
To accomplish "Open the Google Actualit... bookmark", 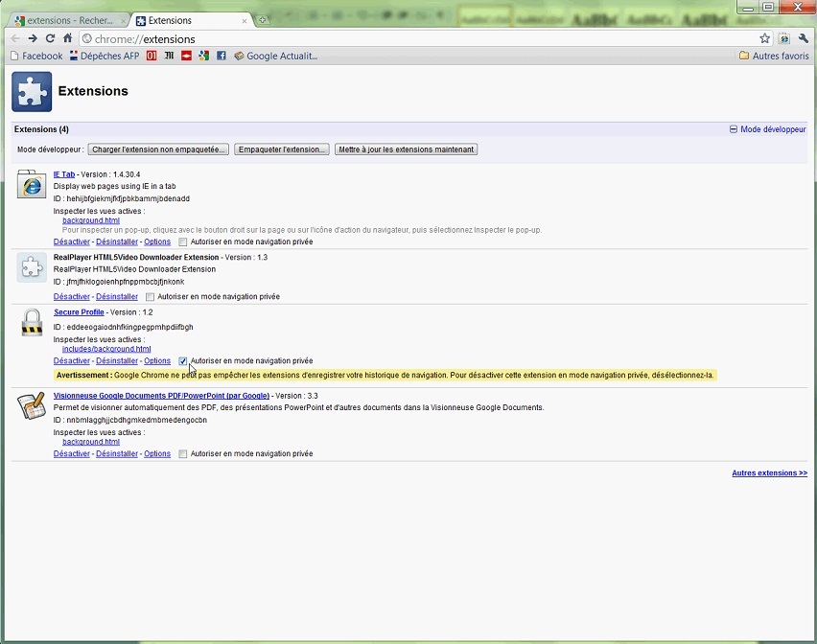I will tap(276, 56).
